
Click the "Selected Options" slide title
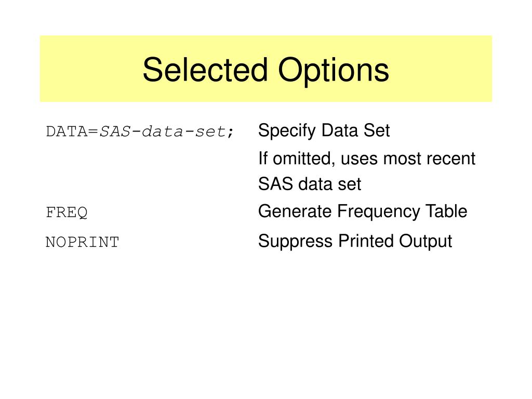pos(265,70)
